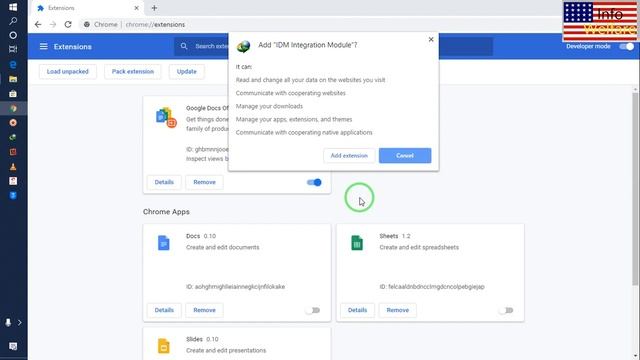Open Windows search from the taskbar
This screenshot has width=640, height=360.
(x=13, y=21)
